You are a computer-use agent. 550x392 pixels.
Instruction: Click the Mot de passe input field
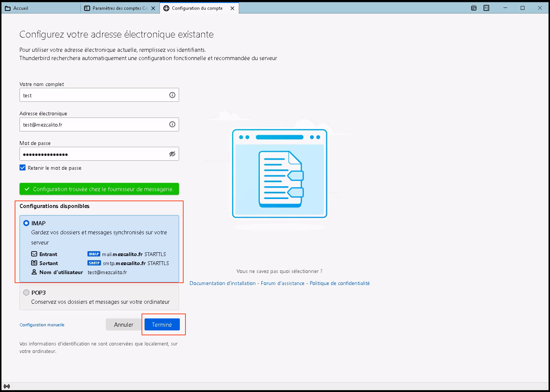coord(94,154)
